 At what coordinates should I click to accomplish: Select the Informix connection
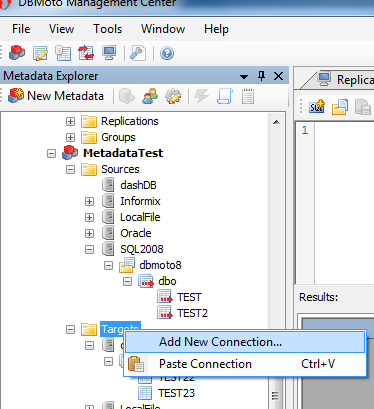140,201
